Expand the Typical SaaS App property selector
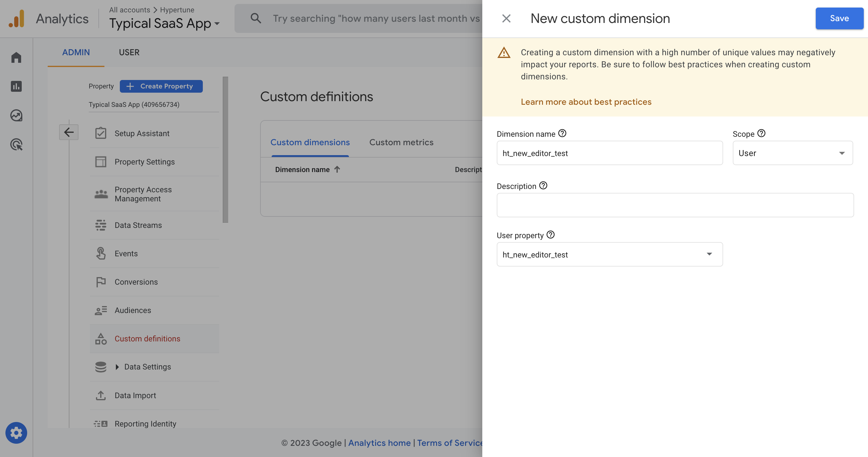Viewport: 868px width, 457px height. click(164, 23)
